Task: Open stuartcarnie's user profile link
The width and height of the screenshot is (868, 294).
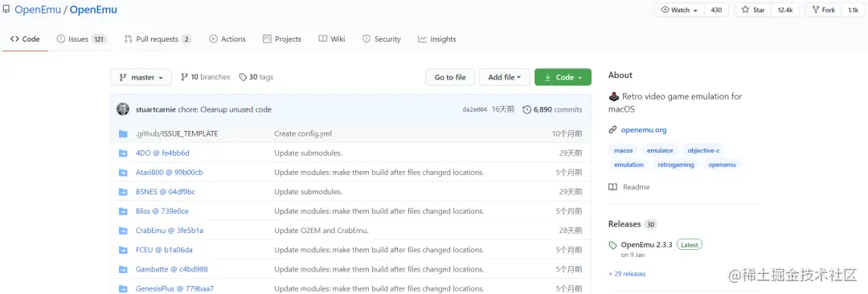Action: [x=156, y=109]
